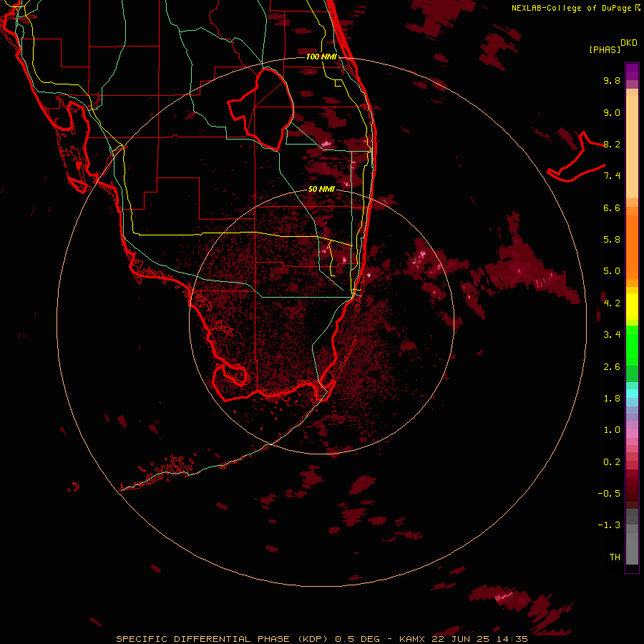The height and width of the screenshot is (644, 644).
Task: Click the 9.8 value on color scale
Action: point(612,80)
